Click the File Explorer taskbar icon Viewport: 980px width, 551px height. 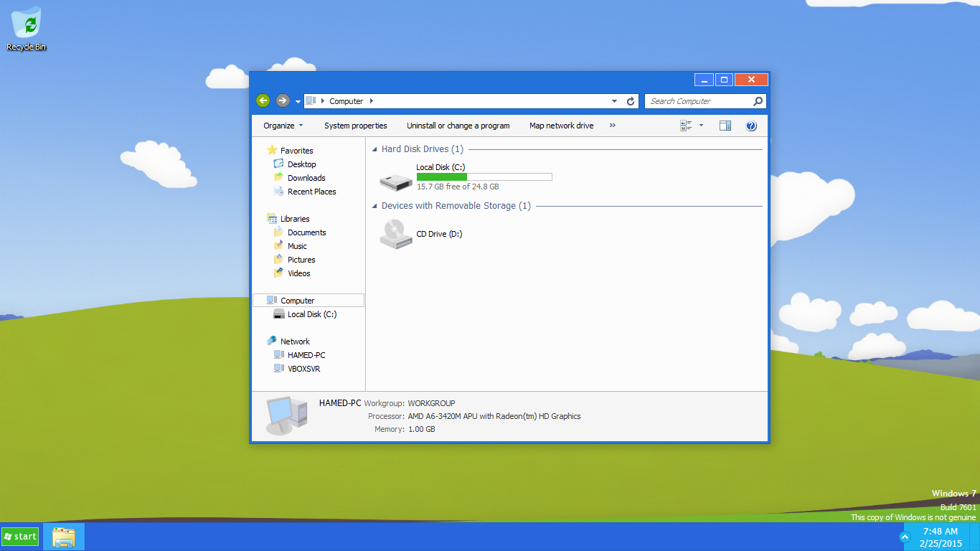tap(64, 537)
